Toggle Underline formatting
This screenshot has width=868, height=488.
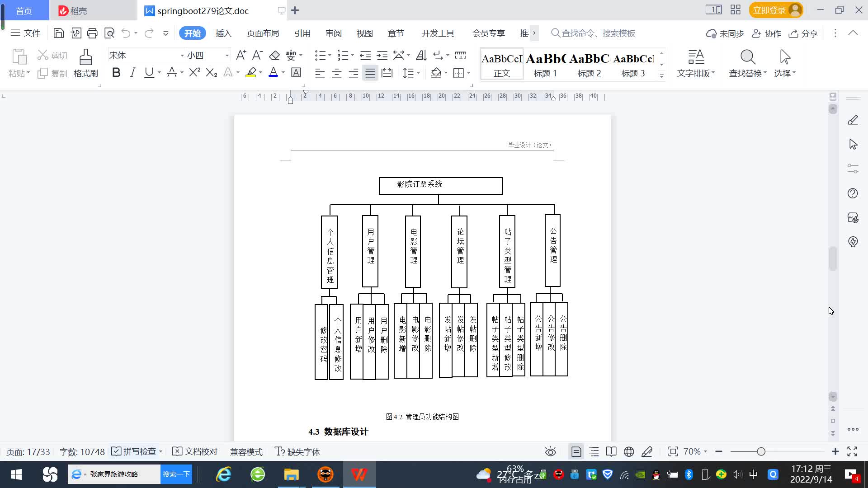coord(149,72)
